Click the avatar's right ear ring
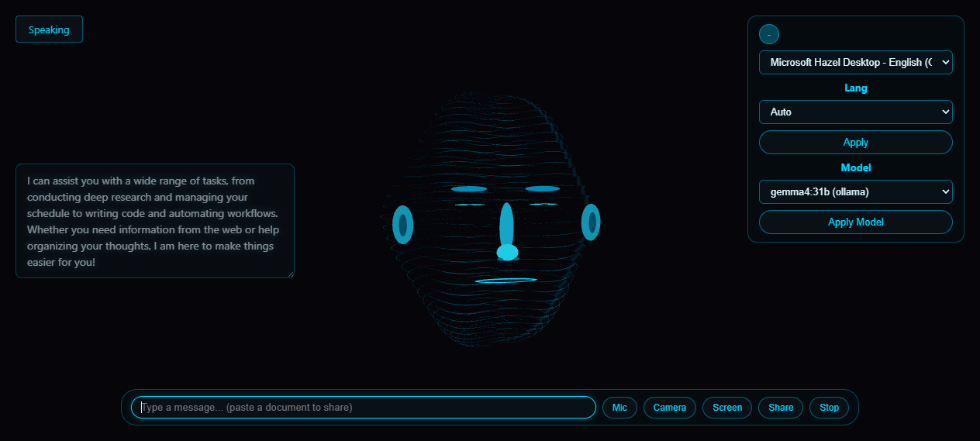The height and width of the screenshot is (441, 980). (591, 222)
